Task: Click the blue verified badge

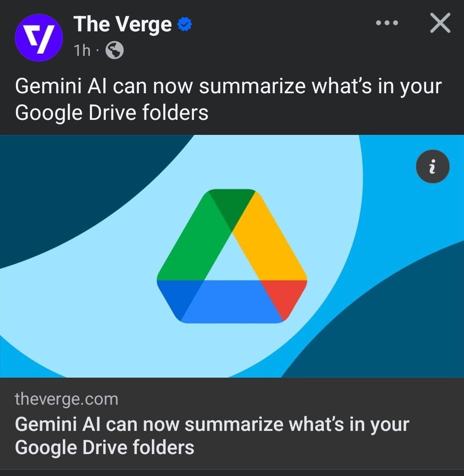Action: (184, 25)
